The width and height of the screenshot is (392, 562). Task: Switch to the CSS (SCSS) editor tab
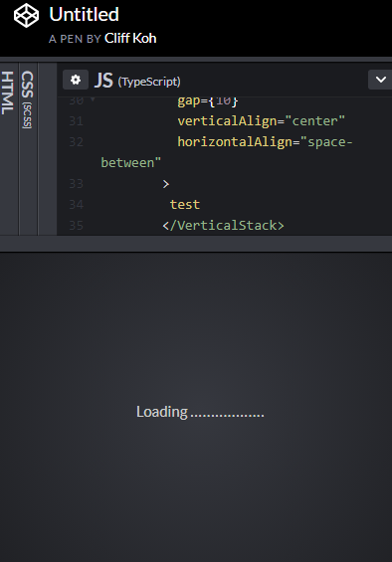point(27,99)
